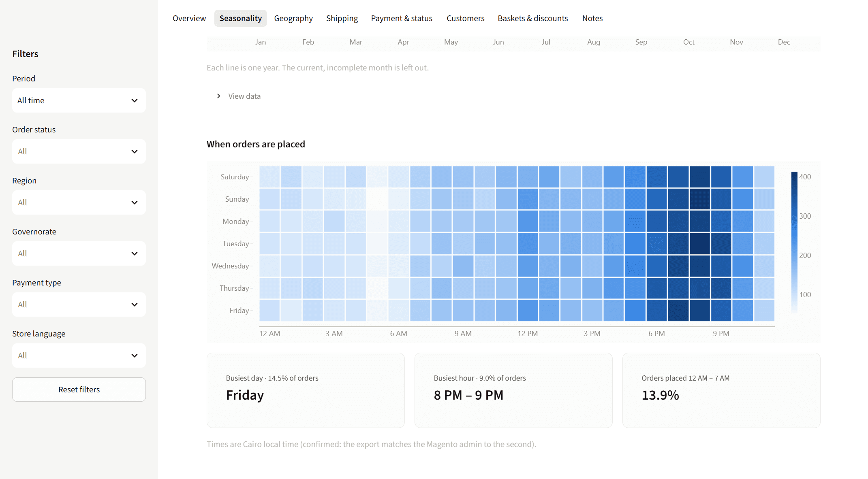Expand the View data disclosure chevron
868x479 pixels.
point(218,96)
